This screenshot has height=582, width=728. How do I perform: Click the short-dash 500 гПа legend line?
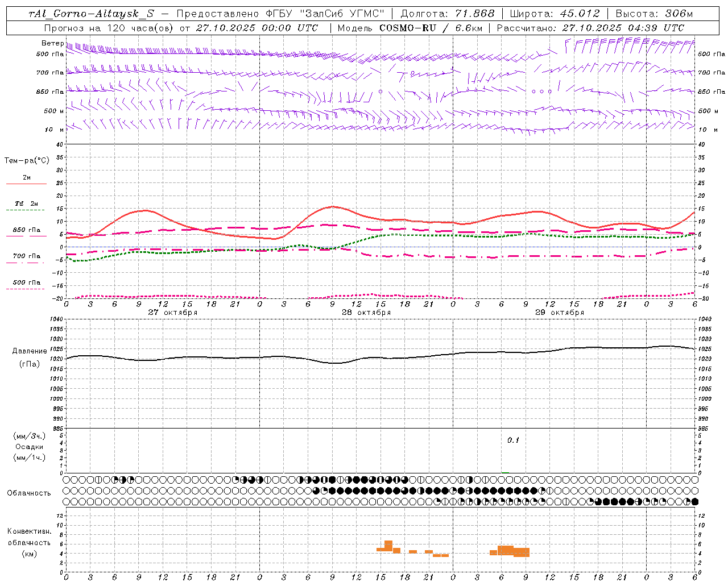26,289
